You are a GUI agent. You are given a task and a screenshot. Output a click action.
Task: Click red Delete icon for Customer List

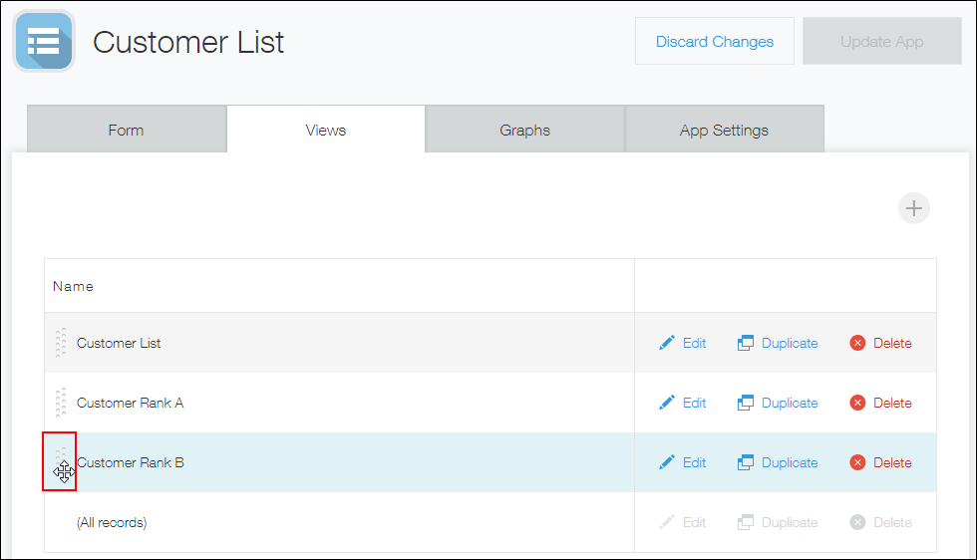(857, 343)
